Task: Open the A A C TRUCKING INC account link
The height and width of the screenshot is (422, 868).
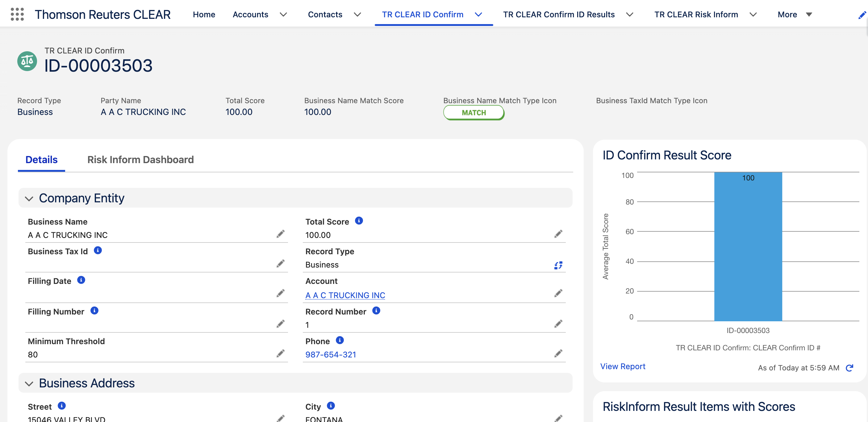Action: (x=345, y=295)
